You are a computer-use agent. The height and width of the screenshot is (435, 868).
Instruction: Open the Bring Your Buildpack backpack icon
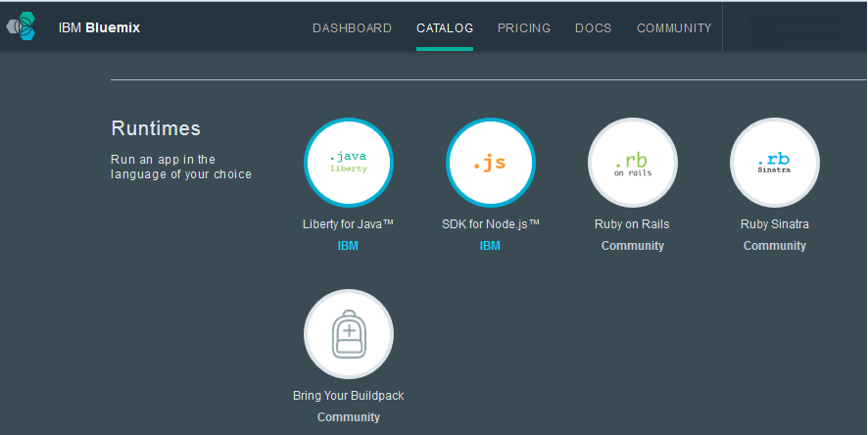tap(349, 334)
